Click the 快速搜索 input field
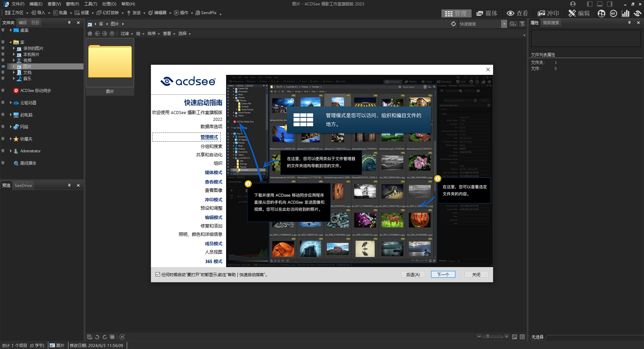644x349 pixels. 479,24
